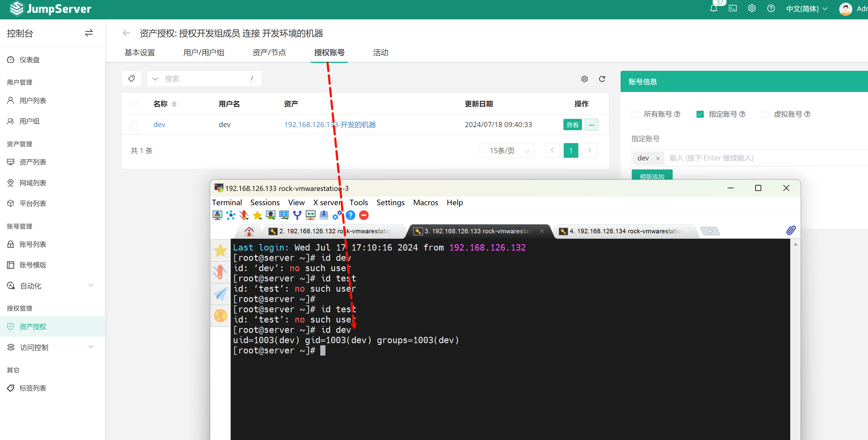
Task: Click the tag filter icon beside search
Action: [132, 79]
